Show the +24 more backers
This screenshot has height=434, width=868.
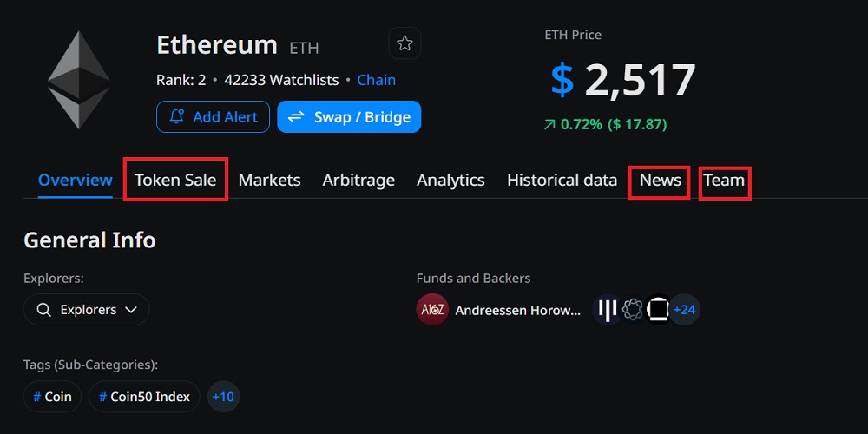click(x=685, y=310)
